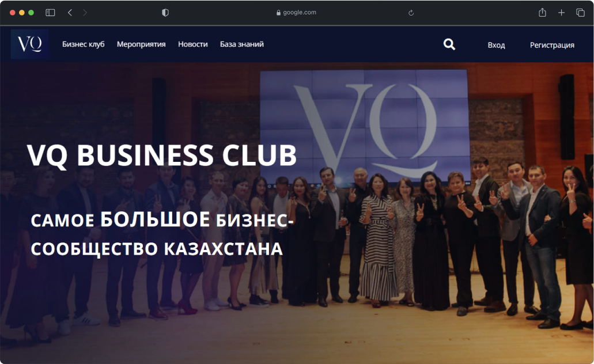Open the privacy shield icon

click(x=165, y=13)
